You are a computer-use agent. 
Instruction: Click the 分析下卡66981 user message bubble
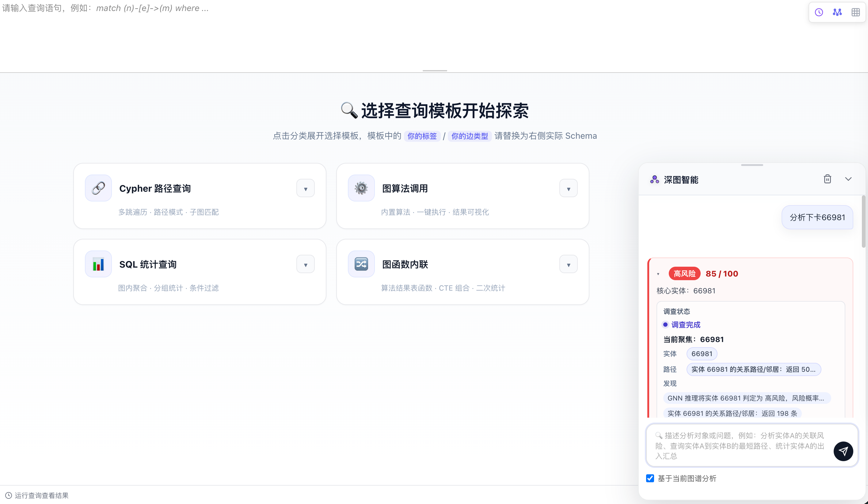(817, 217)
